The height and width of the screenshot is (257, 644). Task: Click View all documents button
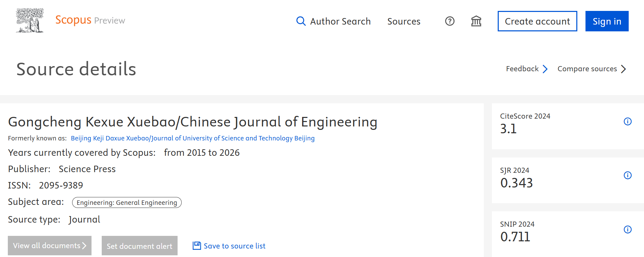click(50, 245)
